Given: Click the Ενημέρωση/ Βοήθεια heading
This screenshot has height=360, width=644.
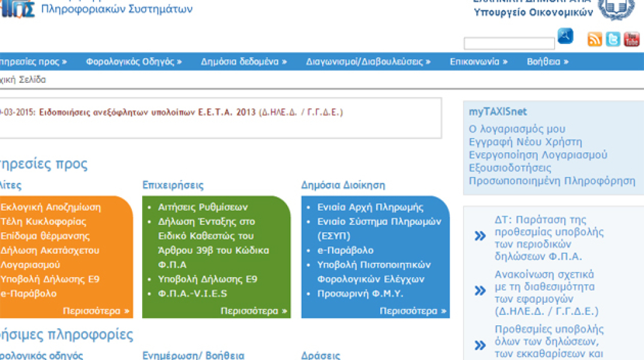Looking at the screenshot, I should point(194,355).
